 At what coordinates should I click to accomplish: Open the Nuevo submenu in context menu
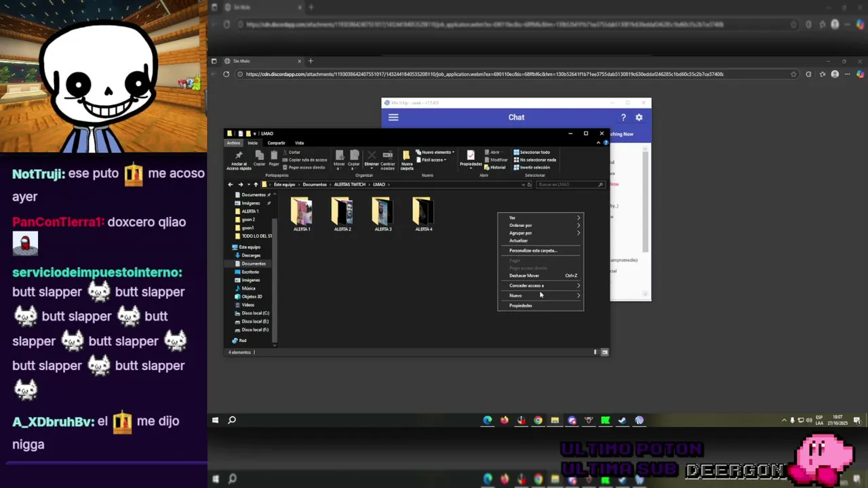tap(540, 296)
